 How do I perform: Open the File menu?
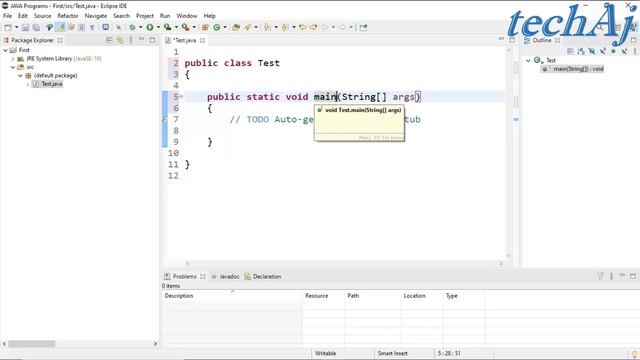pyautogui.click(x=7, y=16)
